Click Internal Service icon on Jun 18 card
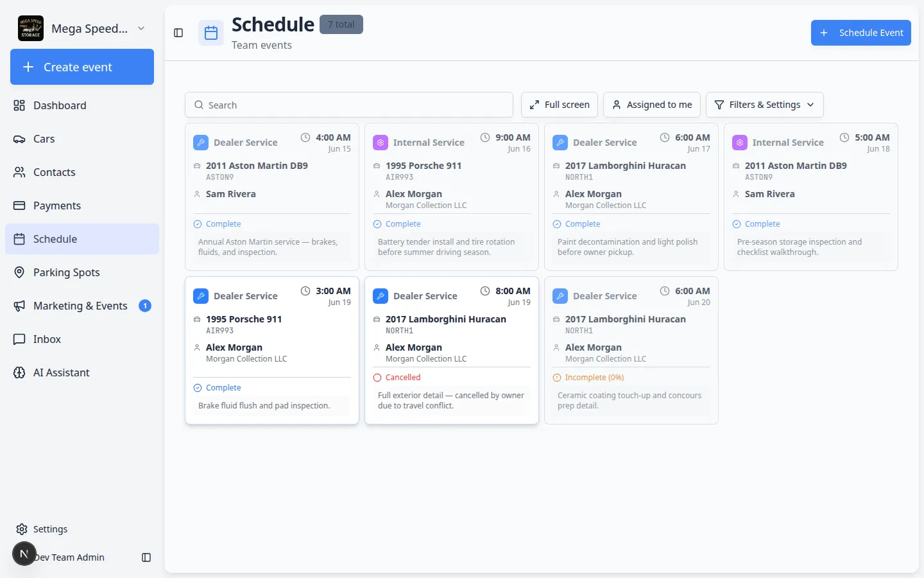The width and height of the screenshot is (924, 578). click(740, 143)
